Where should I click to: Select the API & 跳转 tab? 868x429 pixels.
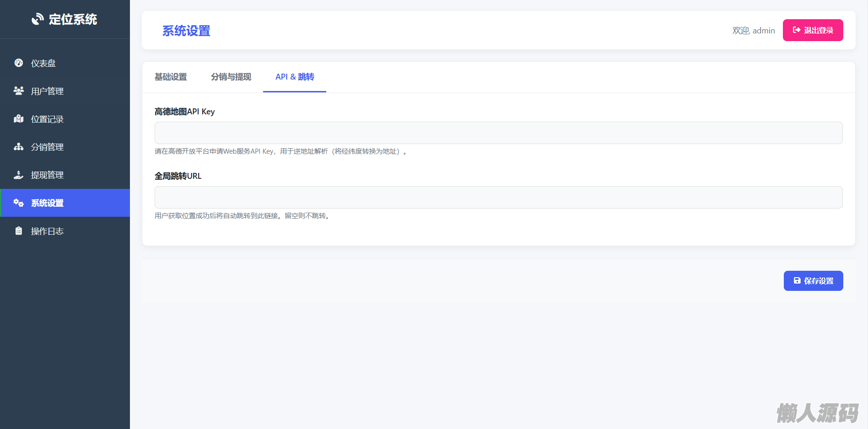click(x=295, y=77)
